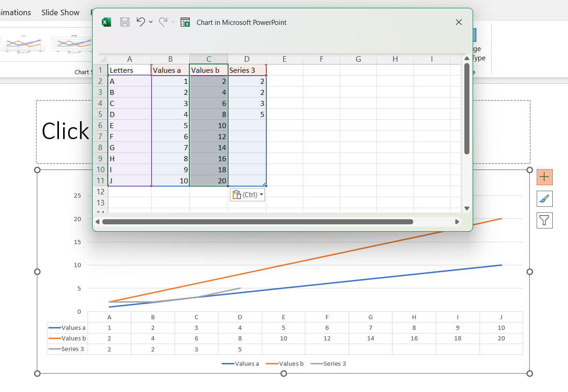
Task: Open the Slide Show ribbon tab
Action: [x=60, y=12]
